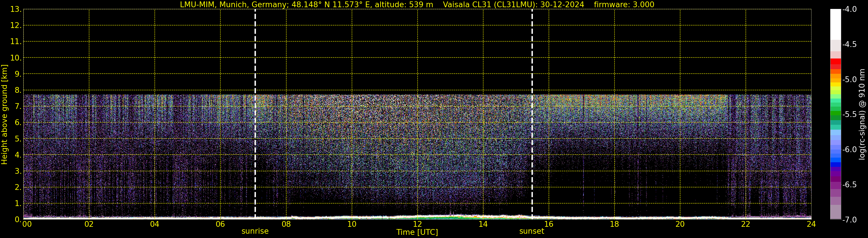Pick the green band in the colorbar
The height and width of the screenshot is (238, 868).
(x=836, y=115)
